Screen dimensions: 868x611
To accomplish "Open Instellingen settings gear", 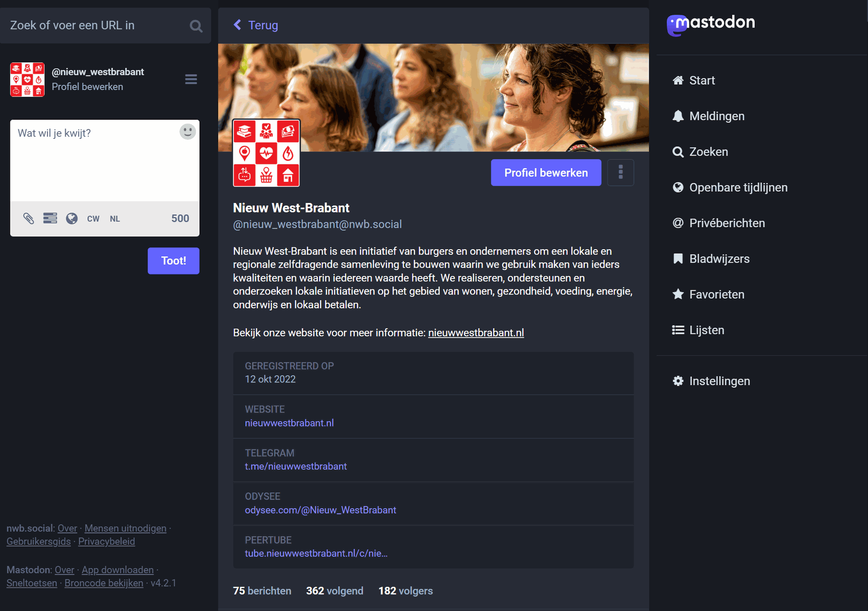I will coord(678,381).
